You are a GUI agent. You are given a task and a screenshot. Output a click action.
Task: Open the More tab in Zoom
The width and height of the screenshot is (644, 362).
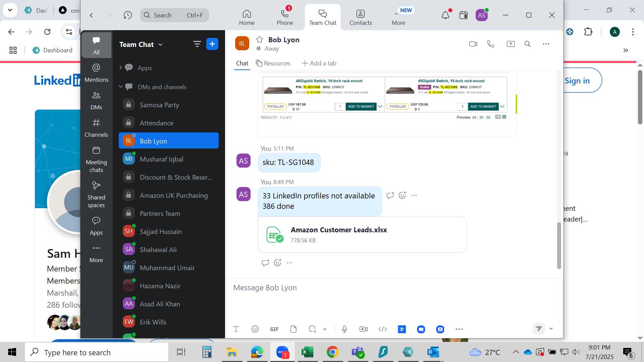[398, 17]
